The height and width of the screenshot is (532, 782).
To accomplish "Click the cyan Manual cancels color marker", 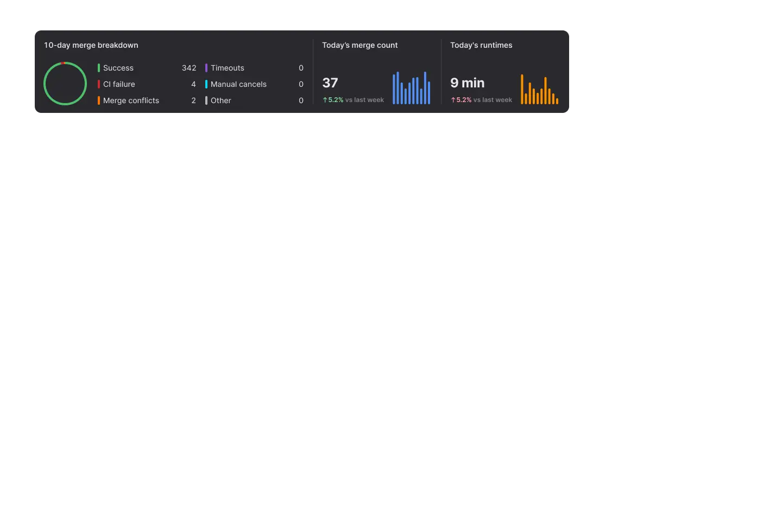I will (x=206, y=84).
